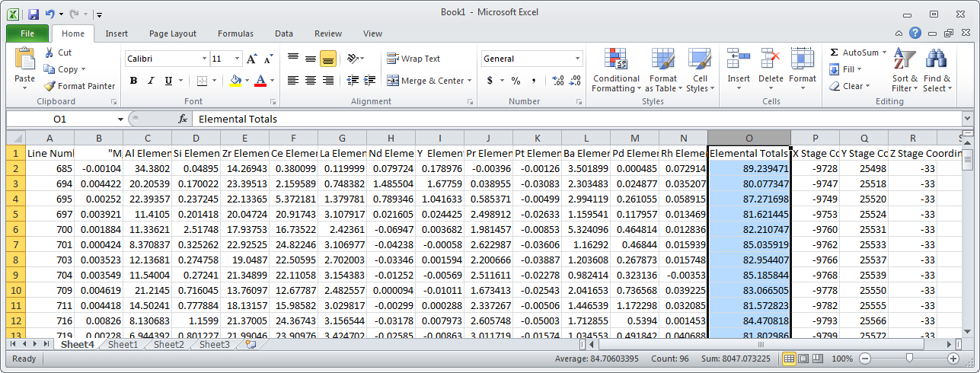980x373 pixels.
Task: Open the Formulas ribbon tab
Action: [235, 33]
